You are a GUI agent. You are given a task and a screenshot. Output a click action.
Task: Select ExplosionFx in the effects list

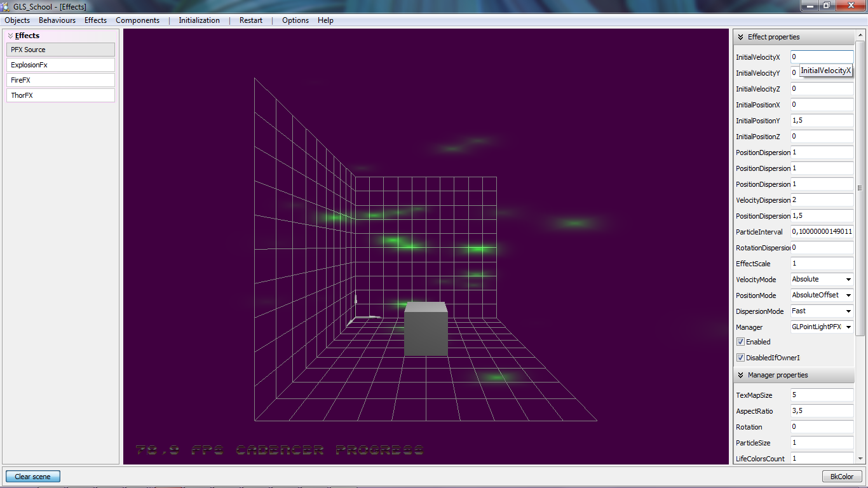click(x=61, y=65)
